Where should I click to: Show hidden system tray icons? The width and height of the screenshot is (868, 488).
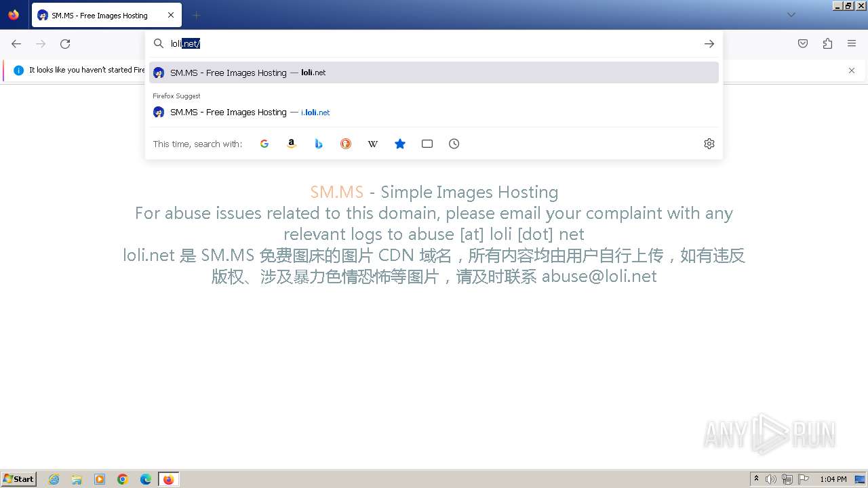(x=756, y=479)
